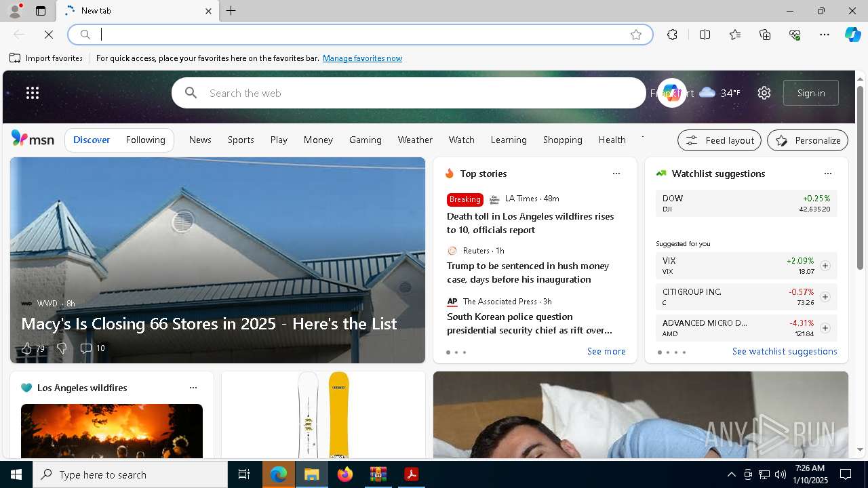Open the Notification center icon
This screenshot has width=868, height=488.
pos(846,474)
